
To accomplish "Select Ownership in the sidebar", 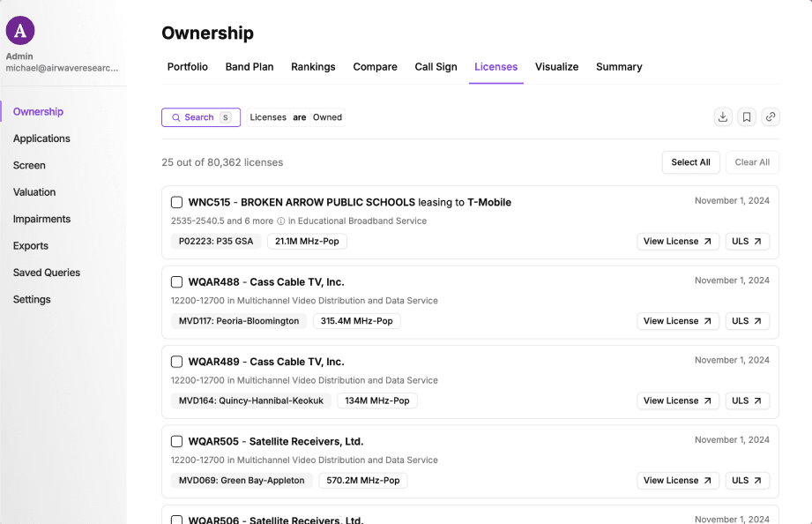I will [38, 112].
